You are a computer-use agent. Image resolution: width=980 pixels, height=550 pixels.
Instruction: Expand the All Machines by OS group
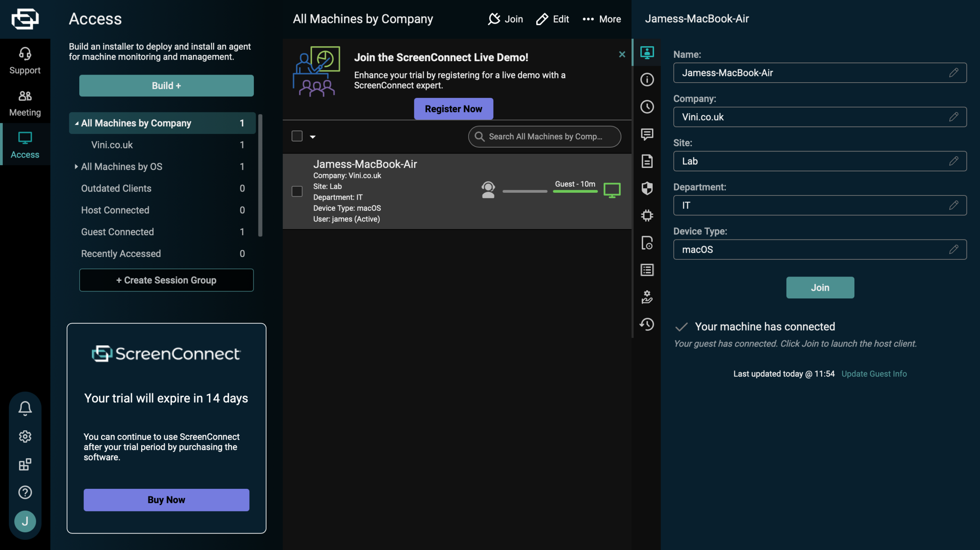(76, 167)
